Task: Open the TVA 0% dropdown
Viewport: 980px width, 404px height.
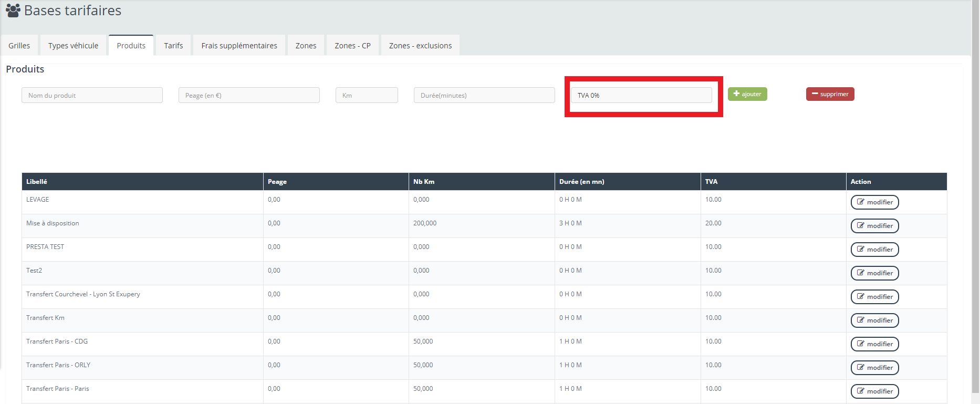Action: 641,96
